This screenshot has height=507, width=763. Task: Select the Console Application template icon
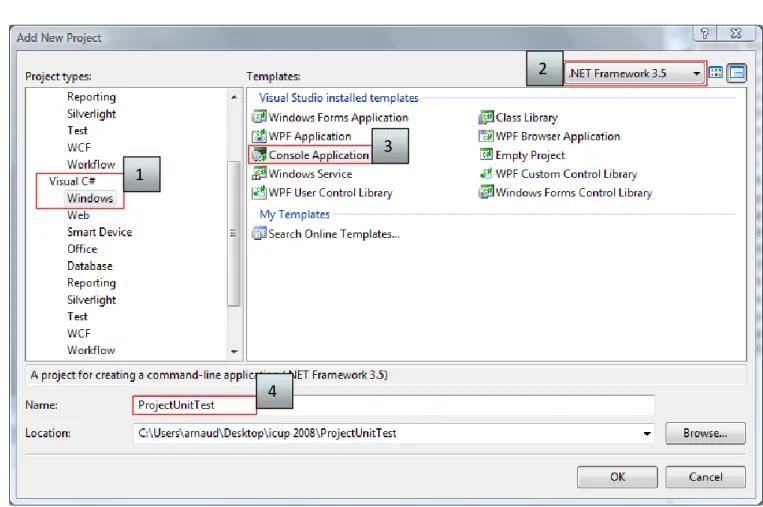click(259, 155)
